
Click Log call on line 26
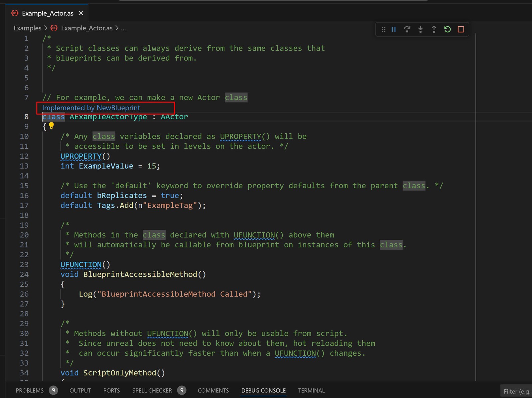(85, 294)
